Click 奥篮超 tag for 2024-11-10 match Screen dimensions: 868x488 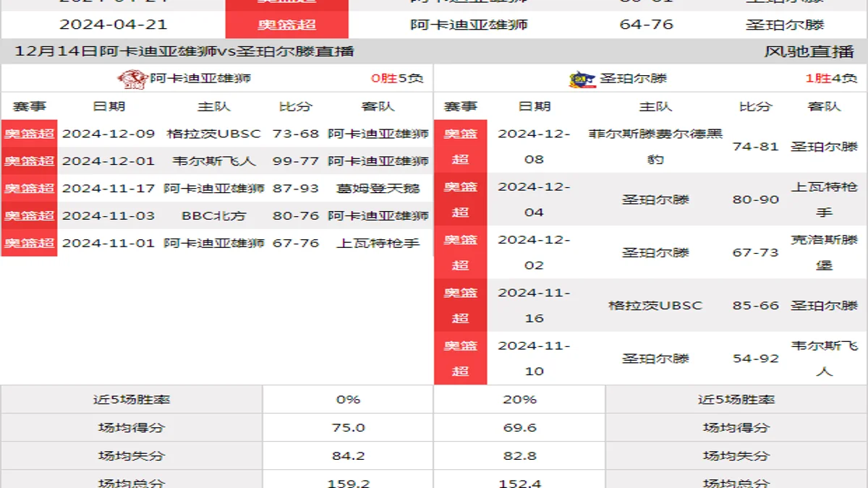tap(461, 359)
